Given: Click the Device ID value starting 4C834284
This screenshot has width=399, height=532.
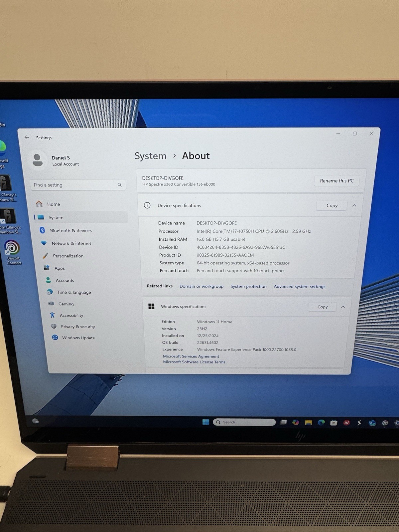Looking at the screenshot, I should point(241,247).
